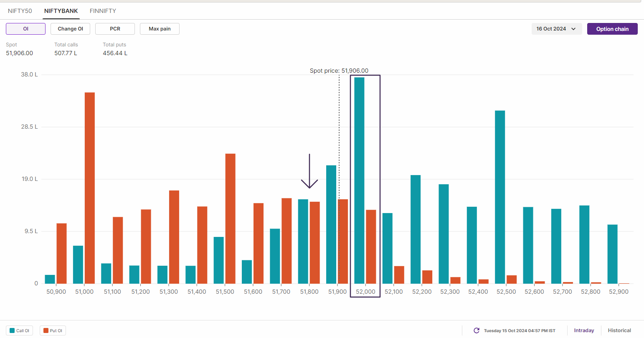Show the PCR chart
This screenshot has width=644, height=338.
pos(115,29)
